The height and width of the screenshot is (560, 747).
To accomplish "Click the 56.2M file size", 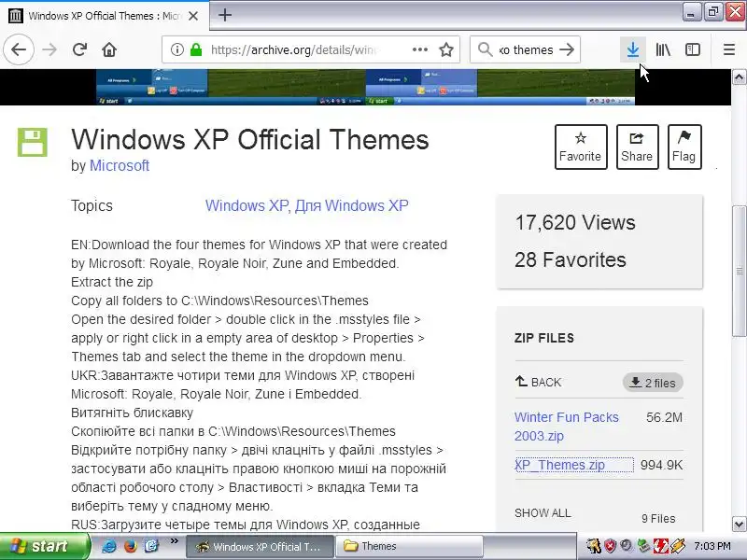I will (664, 417).
